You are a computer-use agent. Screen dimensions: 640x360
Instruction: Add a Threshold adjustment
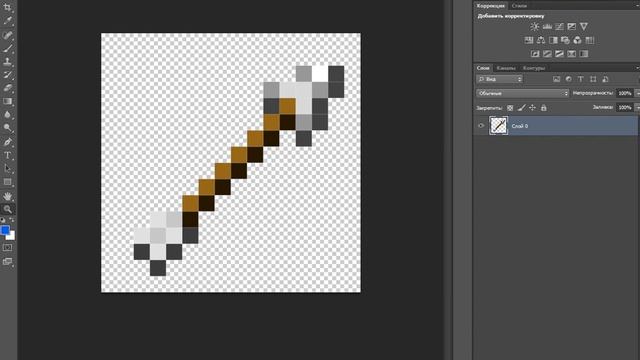pyautogui.click(x=559, y=53)
